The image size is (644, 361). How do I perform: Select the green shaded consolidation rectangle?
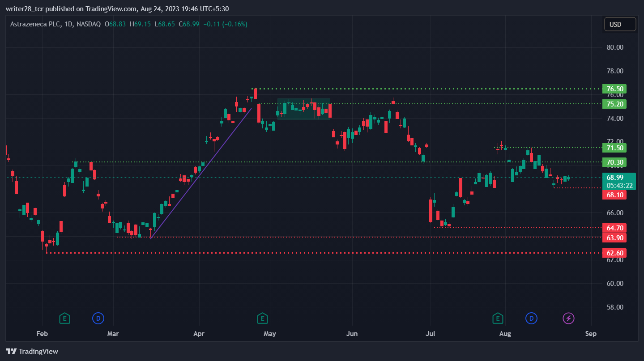(x=304, y=109)
